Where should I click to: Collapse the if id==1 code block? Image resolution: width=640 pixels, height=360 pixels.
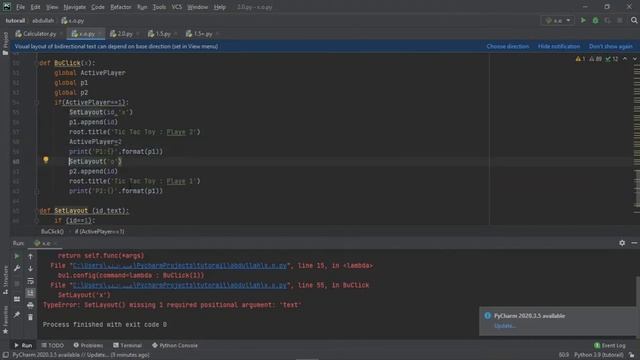click(36, 220)
